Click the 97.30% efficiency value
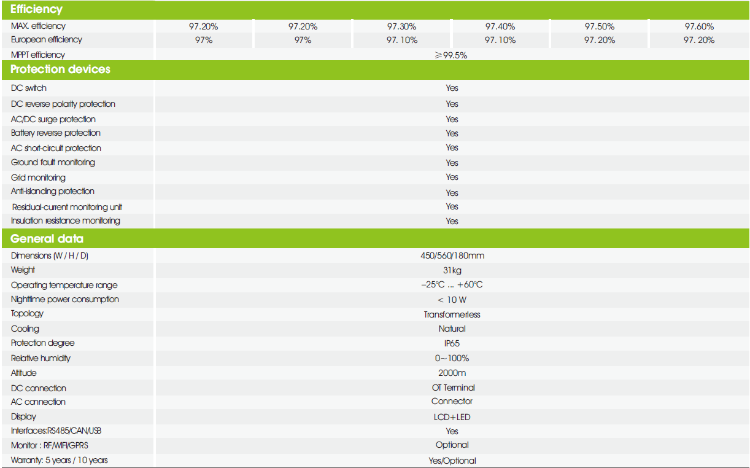 pyautogui.click(x=402, y=25)
